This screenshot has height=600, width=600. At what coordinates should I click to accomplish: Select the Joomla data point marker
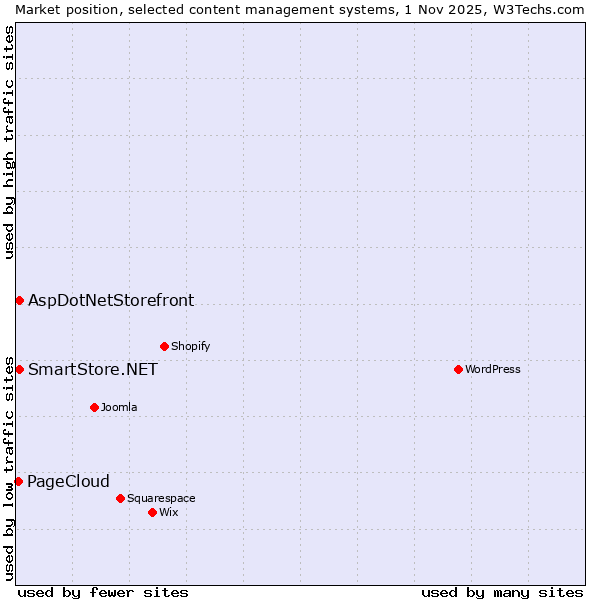coord(94,407)
